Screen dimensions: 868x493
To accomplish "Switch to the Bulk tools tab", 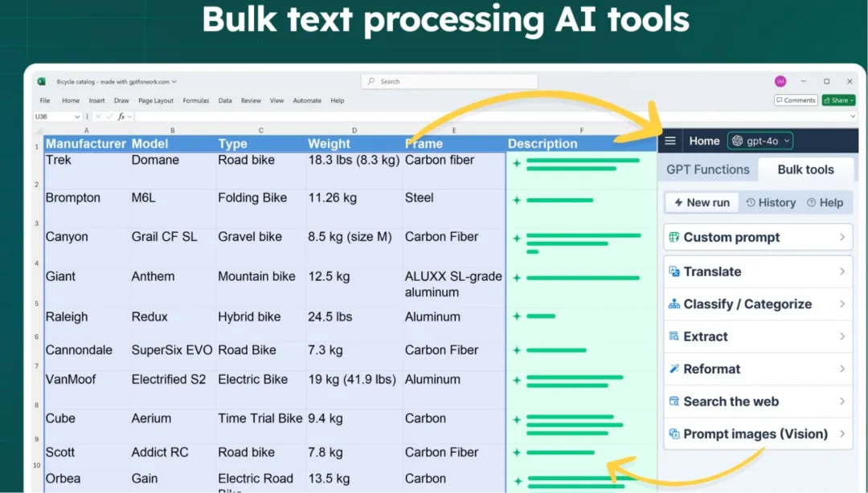I will (x=805, y=169).
